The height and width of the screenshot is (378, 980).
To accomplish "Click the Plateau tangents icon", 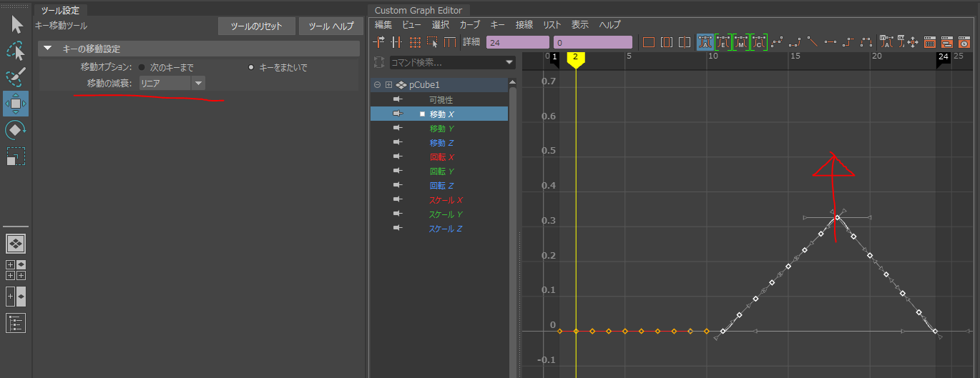I will (866, 42).
